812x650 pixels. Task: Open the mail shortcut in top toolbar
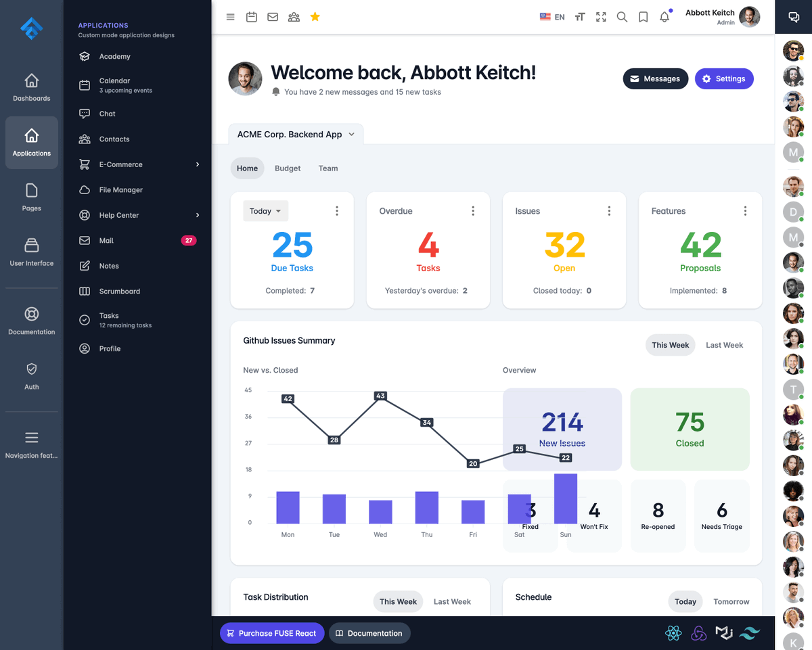point(273,17)
